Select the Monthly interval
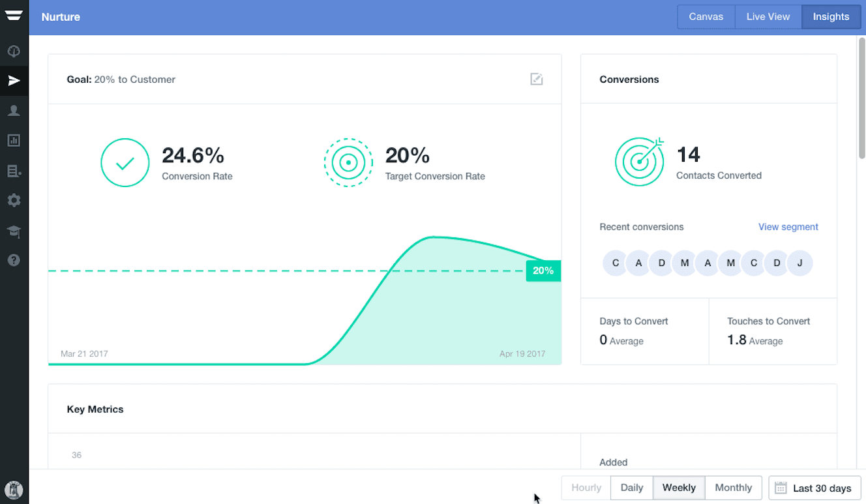The width and height of the screenshot is (866, 504). click(x=734, y=488)
